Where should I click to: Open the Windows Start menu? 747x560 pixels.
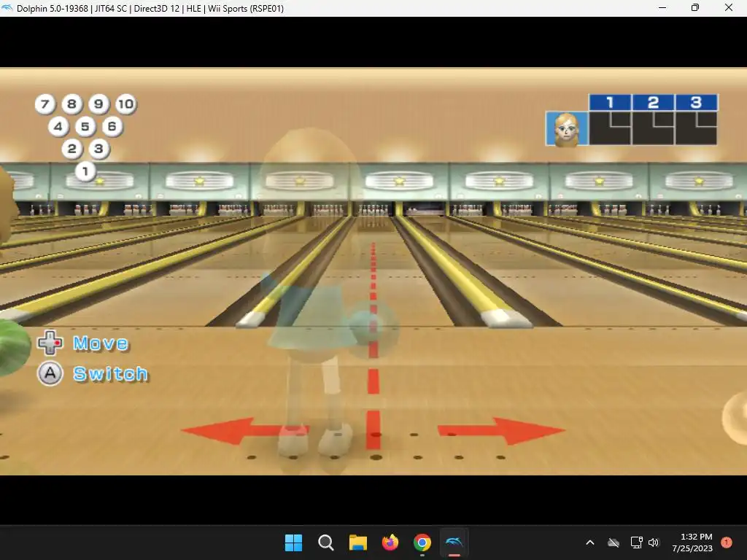pyautogui.click(x=293, y=542)
